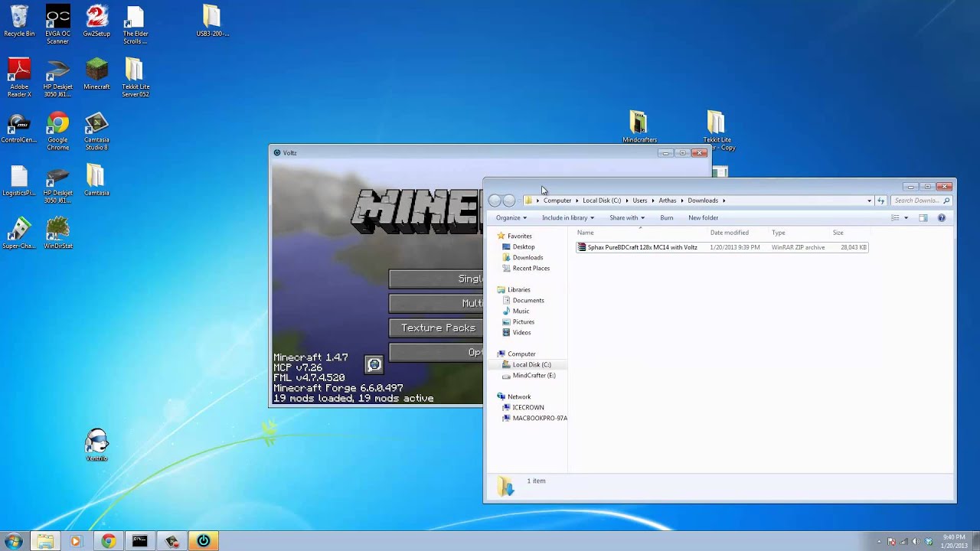Select Tekkit Lite Copy folder on desktop
Image resolution: width=980 pixels, height=551 pixels.
click(717, 131)
